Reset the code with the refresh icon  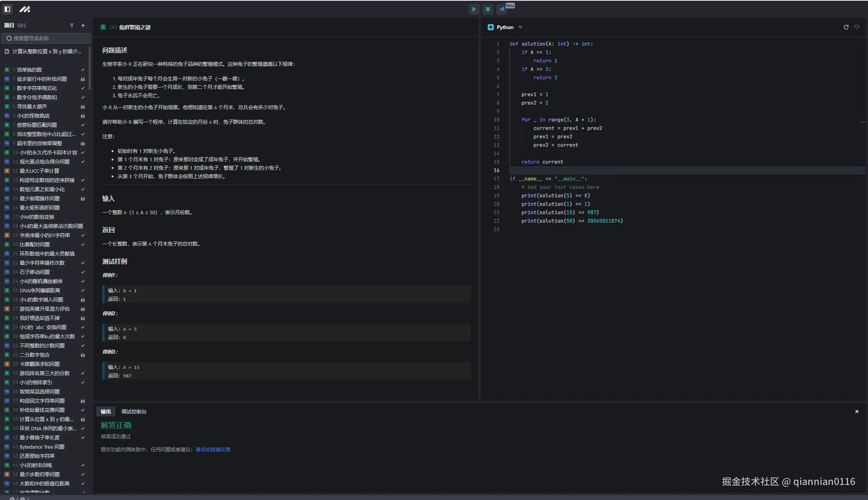click(846, 27)
